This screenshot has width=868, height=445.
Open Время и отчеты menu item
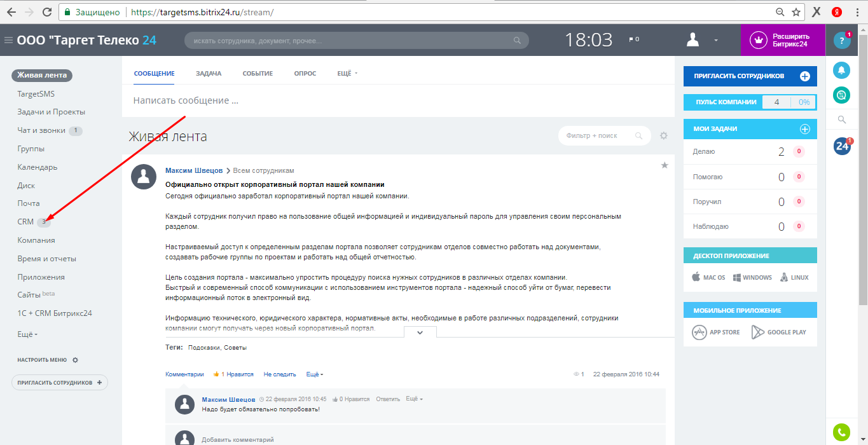pos(46,259)
